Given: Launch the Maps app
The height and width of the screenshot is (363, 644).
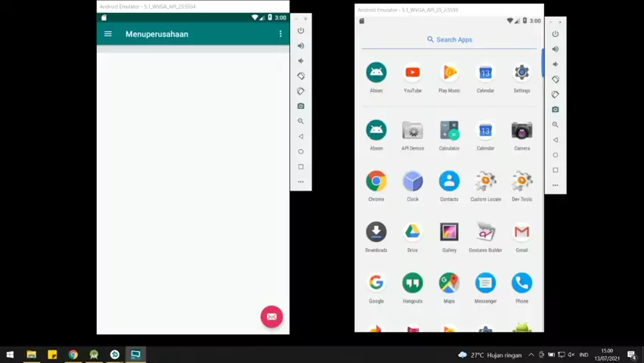Looking at the screenshot, I should [x=449, y=283].
